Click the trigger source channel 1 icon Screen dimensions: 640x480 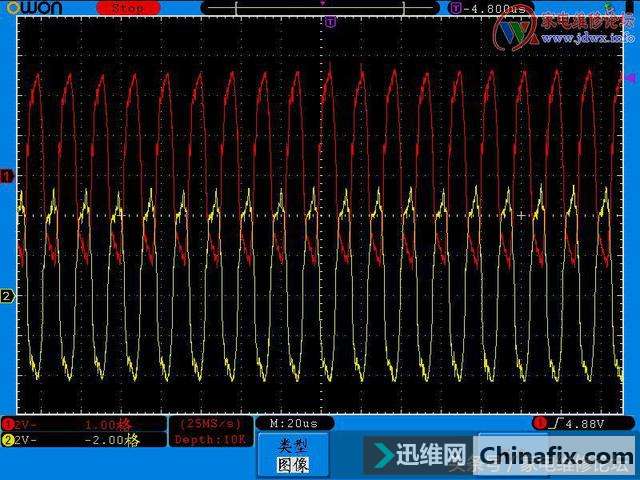(x=540, y=424)
